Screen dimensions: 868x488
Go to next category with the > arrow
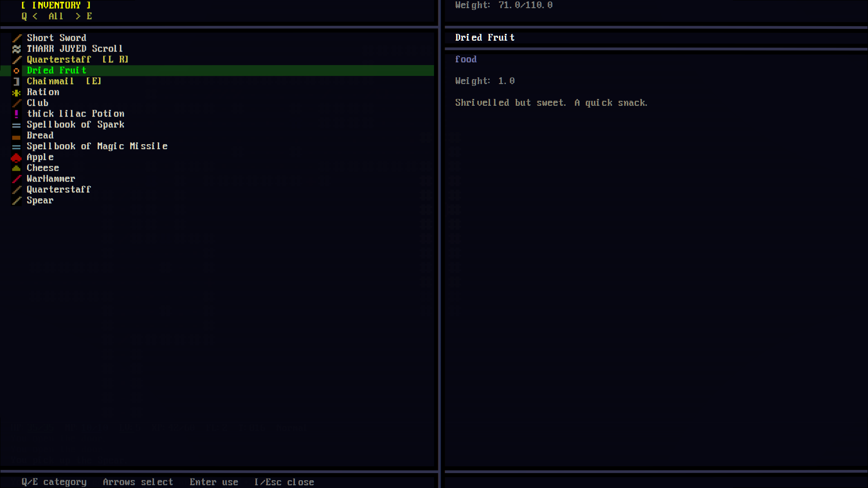pos(78,16)
